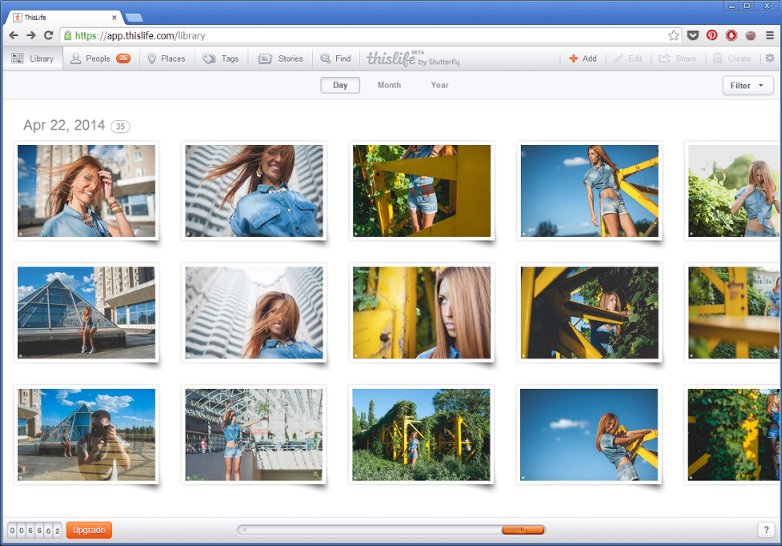The height and width of the screenshot is (546, 782).
Task: Go back to the previous page
Action: (x=13, y=35)
